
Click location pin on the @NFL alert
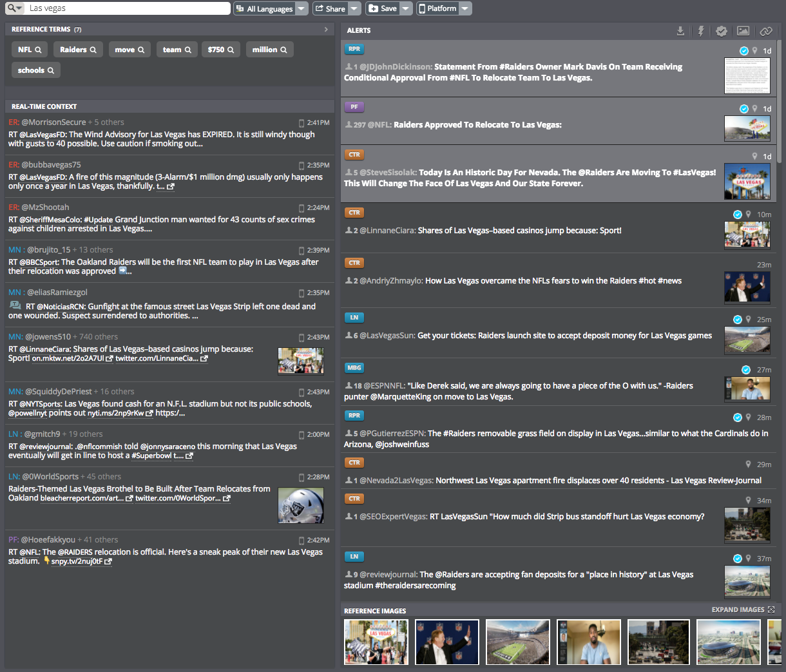click(x=754, y=109)
